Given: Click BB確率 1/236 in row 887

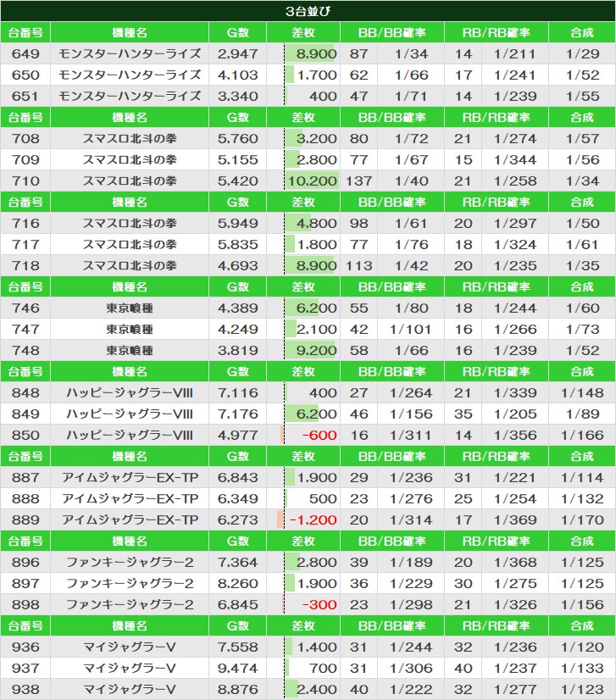Looking at the screenshot, I should pyautogui.click(x=410, y=478).
